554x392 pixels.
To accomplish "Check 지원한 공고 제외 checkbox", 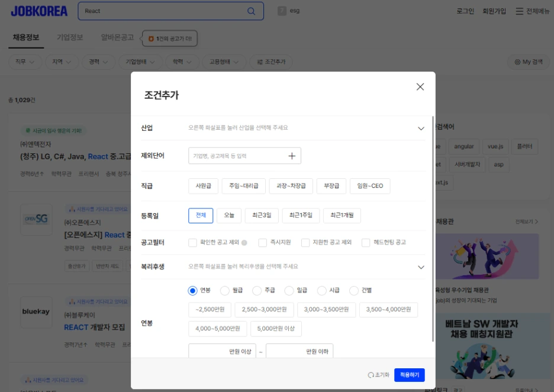I will [305, 242].
